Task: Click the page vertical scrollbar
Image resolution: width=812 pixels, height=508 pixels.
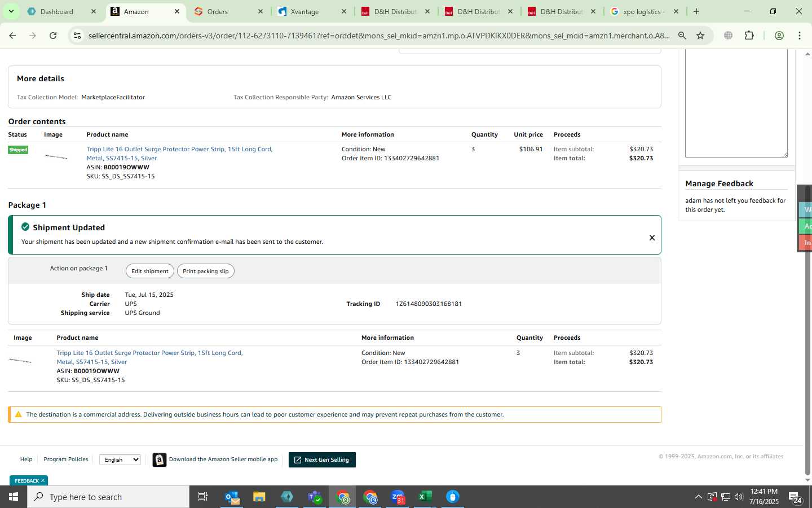Action: click(x=807, y=330)
